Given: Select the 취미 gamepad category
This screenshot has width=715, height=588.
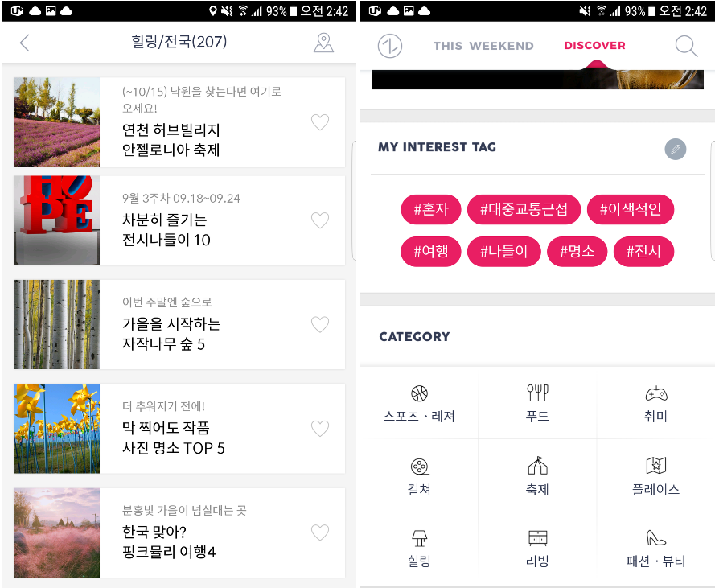Looking at the screenshot, I should (x=655, y=404).
